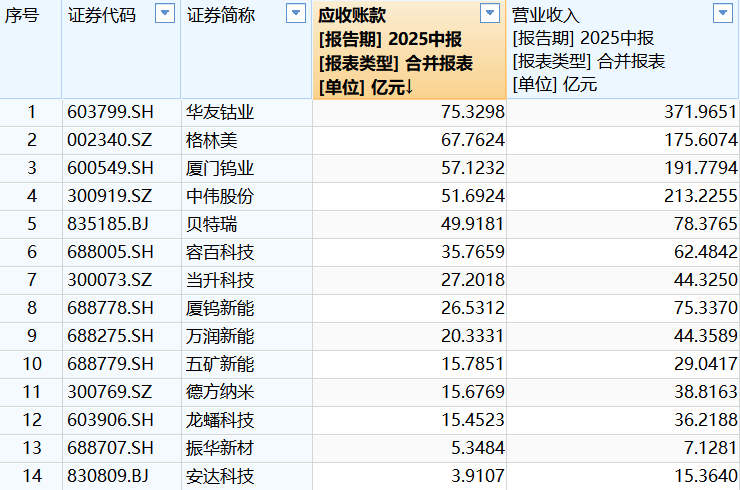Click stock name 中伟股份
Viewport: 740px width, 490px height.
[220, 196]
